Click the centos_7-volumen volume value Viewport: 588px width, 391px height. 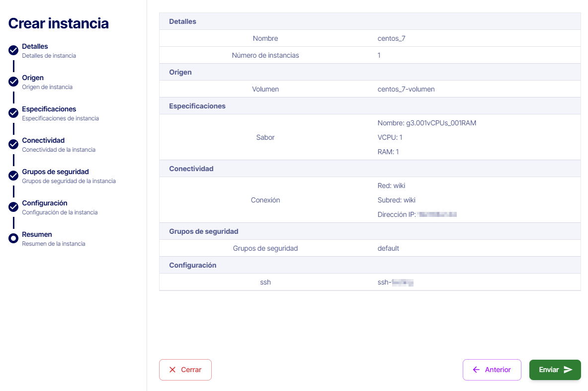point(406,89)
